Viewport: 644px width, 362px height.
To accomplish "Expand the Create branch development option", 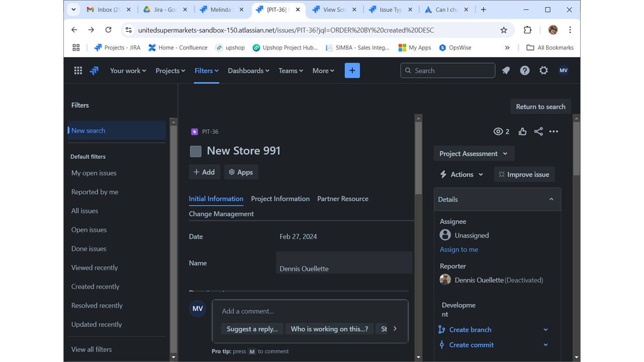I will tap(545, 329).
